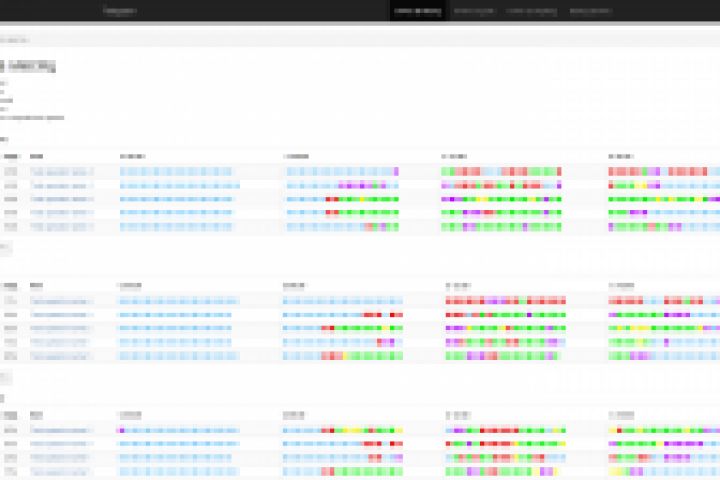Viewport: 720px width, 480px height.
Task: Open the brand title in the dark header bar
Action: 120,11
